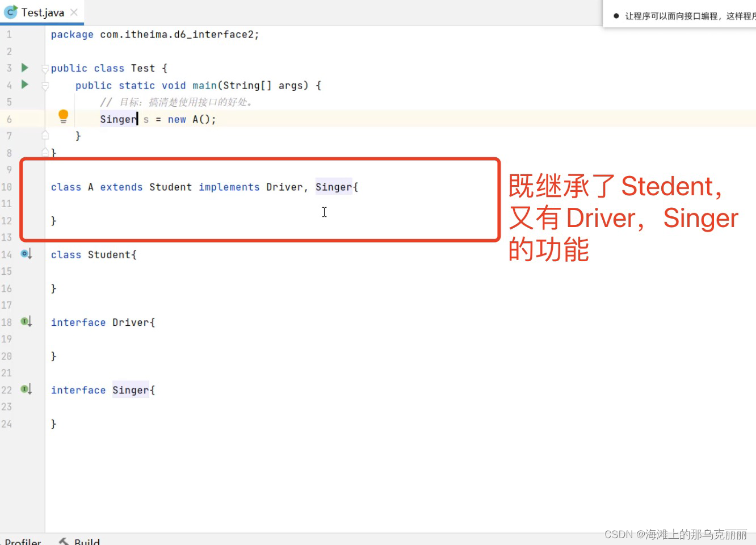Click implementation marker beside interface Driver

click(x=25, y=321)
